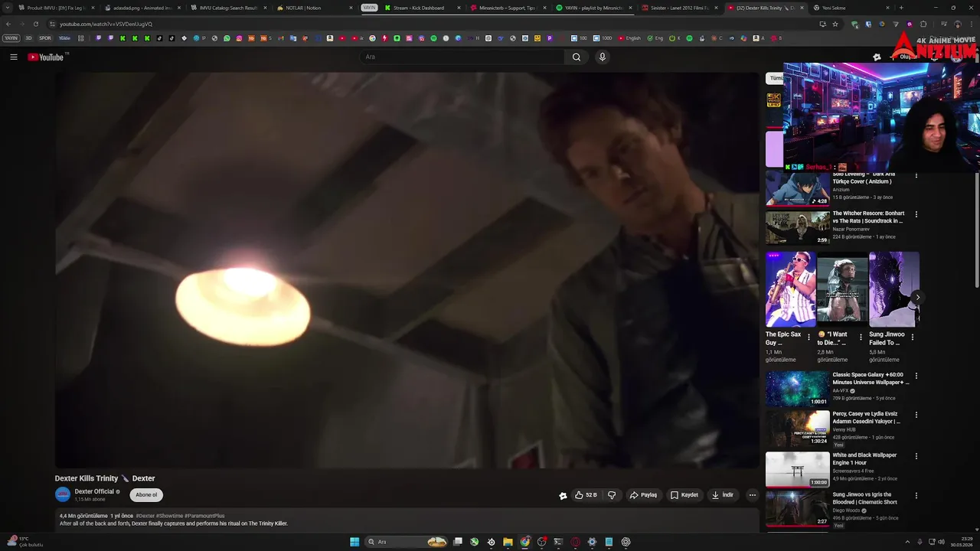Open Windows Start menu
The width and height of the screenshot is (980, 551).
click(x=354, y=542)
